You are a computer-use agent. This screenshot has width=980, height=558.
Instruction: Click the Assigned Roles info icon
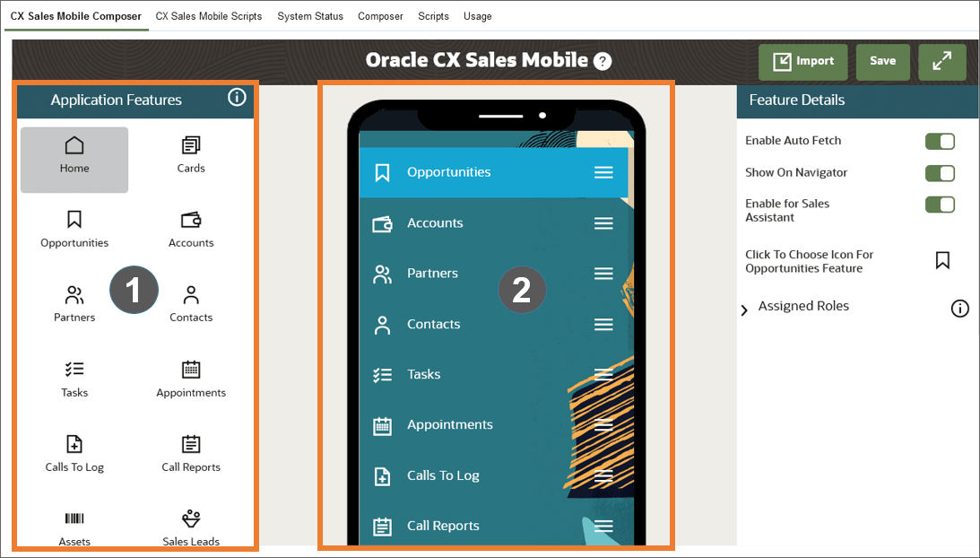pos(960,309)
